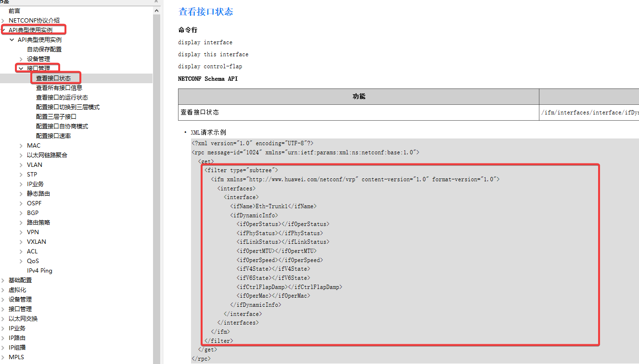Screen dimensions: 639x364
Task: Click the rpc message-id="1024" line
Action: 306,152
